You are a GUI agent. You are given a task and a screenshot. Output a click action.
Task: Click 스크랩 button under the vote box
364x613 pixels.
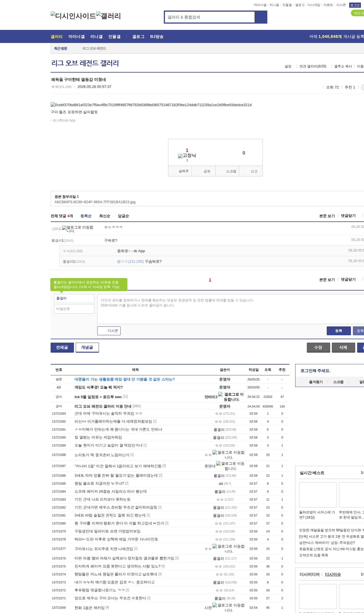coord(227,171)
